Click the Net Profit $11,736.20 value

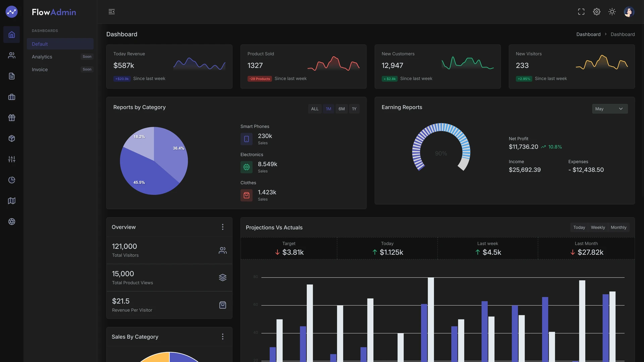(523, 147)
